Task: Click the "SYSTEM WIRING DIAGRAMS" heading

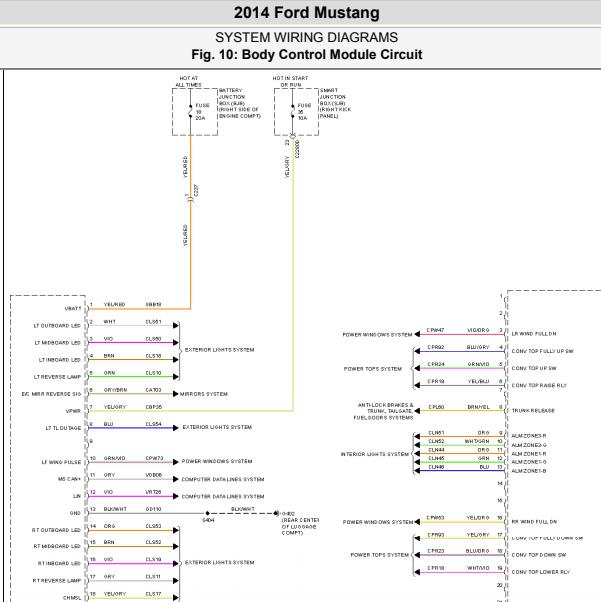Action: pyautogui.click(x=306, y=37)
